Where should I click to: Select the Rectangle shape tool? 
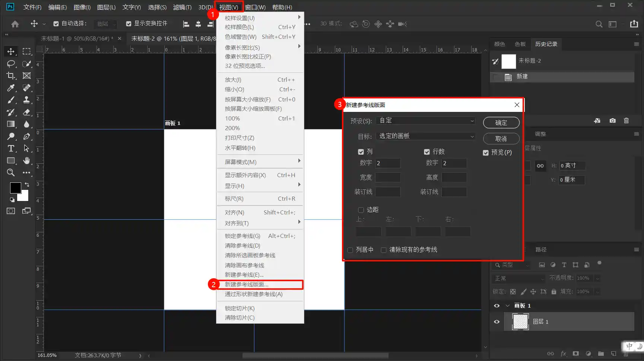point(11,161)
